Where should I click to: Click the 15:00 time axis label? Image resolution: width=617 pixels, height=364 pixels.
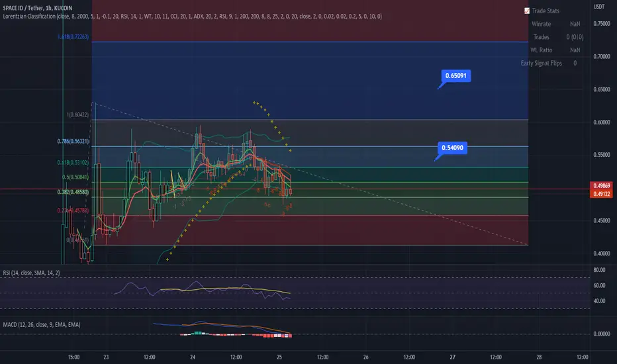click(73, 357)
